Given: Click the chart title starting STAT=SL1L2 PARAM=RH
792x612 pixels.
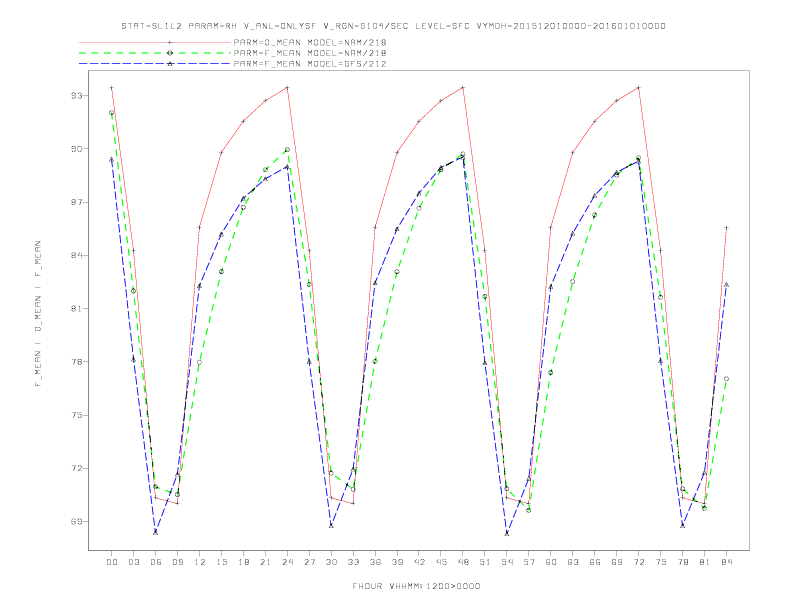Looking at the screenshot, I should point(393,26).
